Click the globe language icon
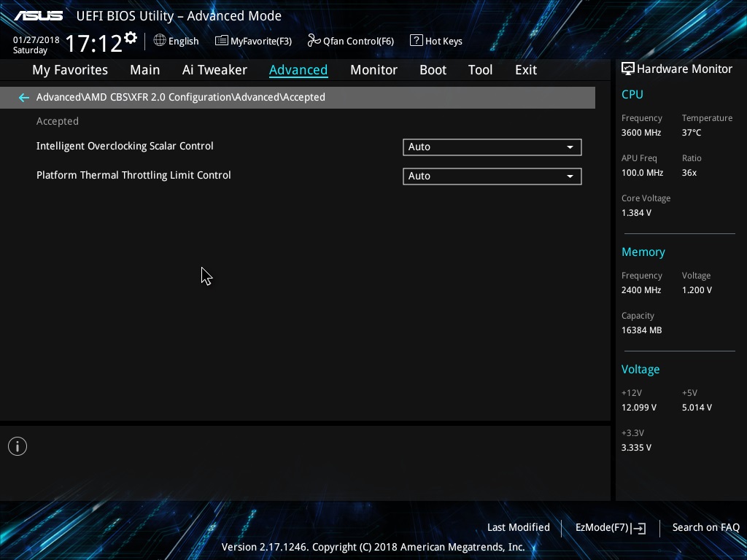The height and width of the screenshot is (560, 747). tap(160, 41)
